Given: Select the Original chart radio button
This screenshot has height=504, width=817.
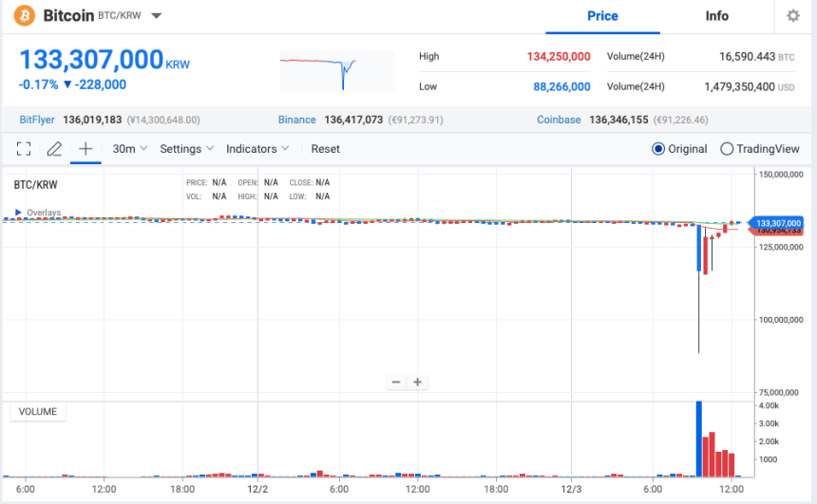Looking at the screenshot, I should 657,149.
